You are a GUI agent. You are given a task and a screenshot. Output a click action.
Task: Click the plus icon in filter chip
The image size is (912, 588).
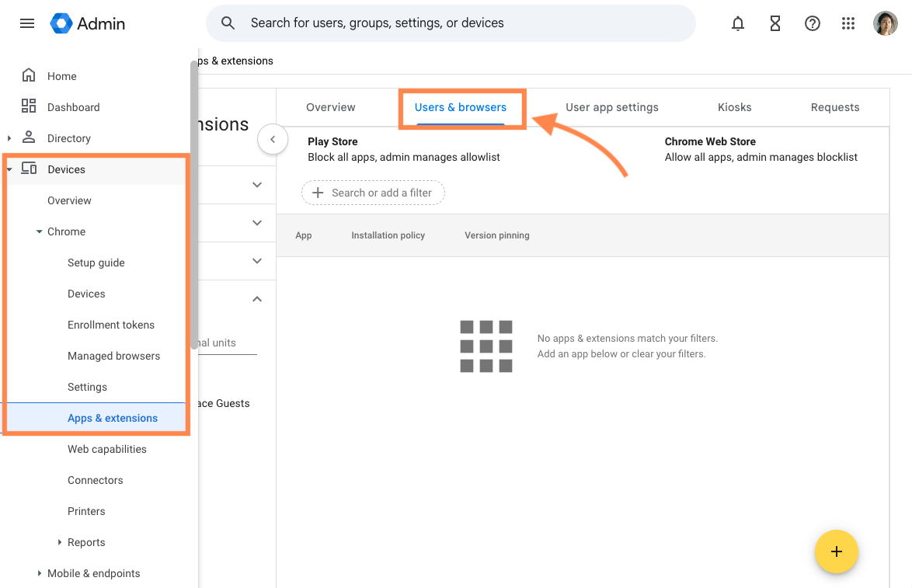[x=318, y=193]
